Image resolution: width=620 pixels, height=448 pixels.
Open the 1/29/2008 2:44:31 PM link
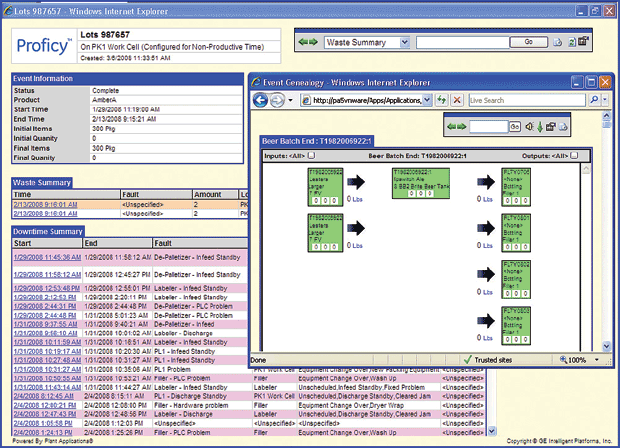pyautogui.click(x=45, y=306)
